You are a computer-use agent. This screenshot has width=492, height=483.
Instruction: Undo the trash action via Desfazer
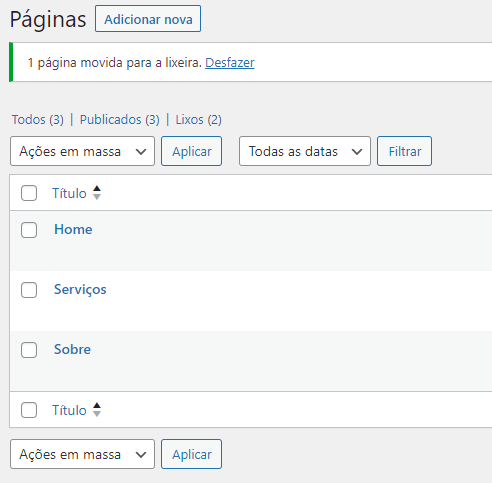[230, 63]
